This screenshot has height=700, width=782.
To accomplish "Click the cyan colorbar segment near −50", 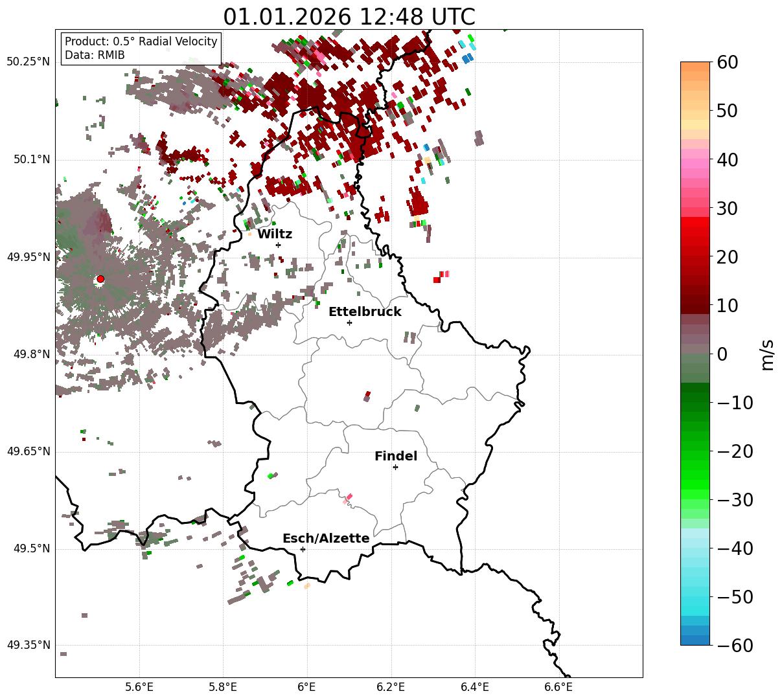I will 695,601.
